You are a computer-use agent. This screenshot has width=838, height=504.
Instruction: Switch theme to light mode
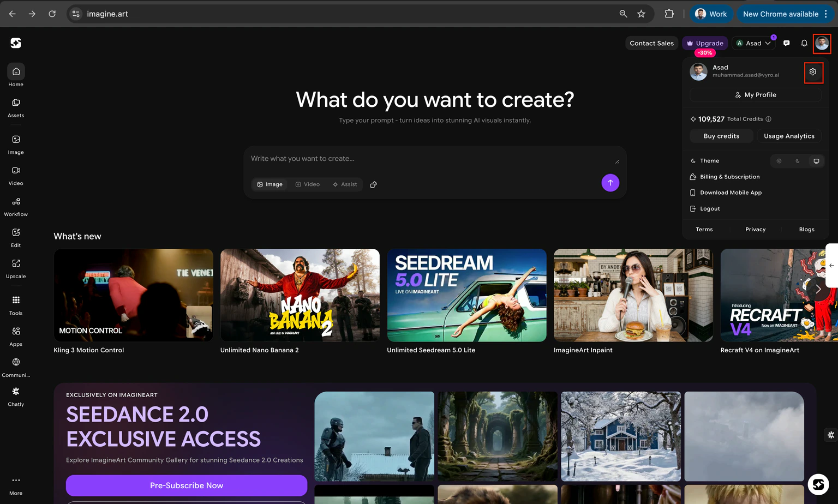[x=779, y=161]
